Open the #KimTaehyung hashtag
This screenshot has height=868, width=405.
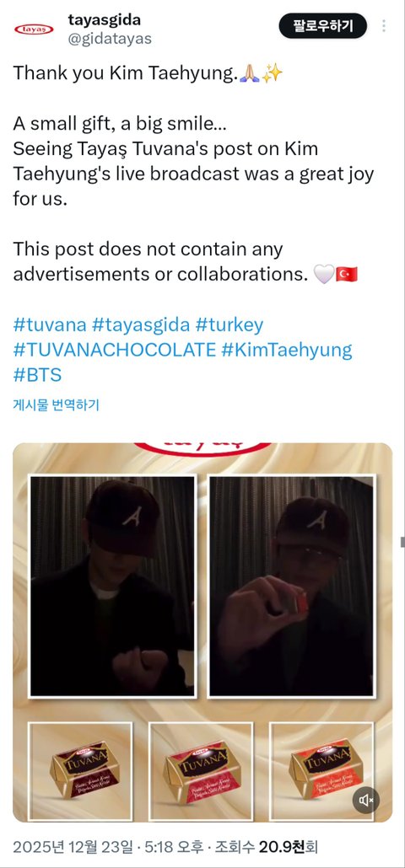click(x=286, y=351)
